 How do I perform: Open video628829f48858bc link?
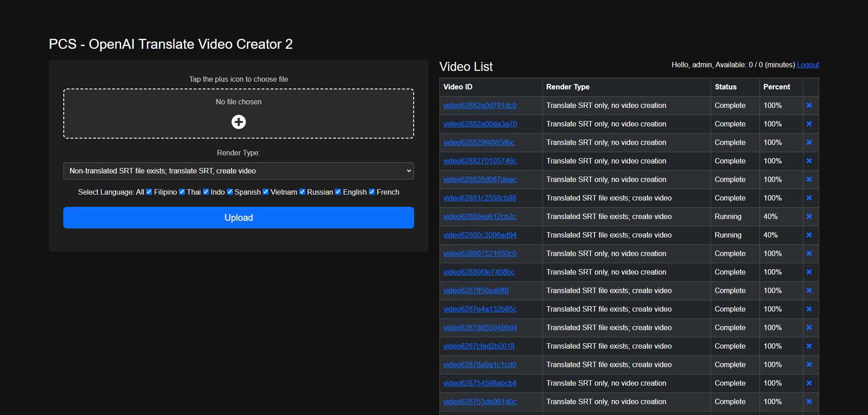(x=479, y=142)
